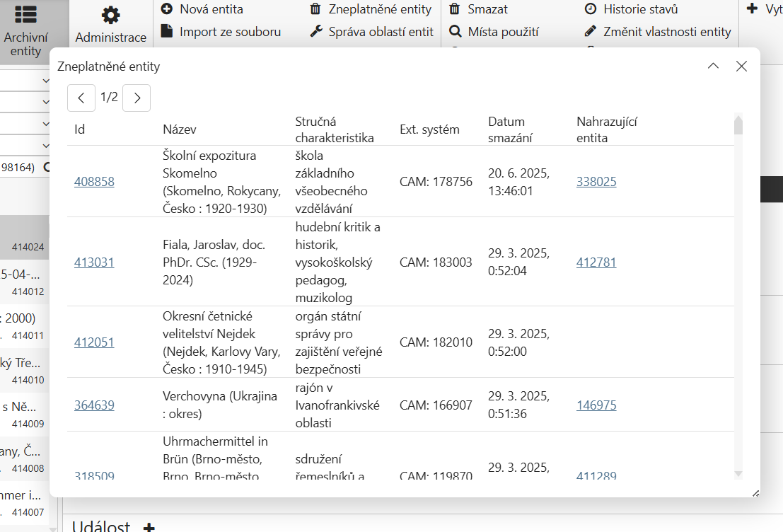Click Změnit vlastnosti entity pencil icon
The image size is (783, 532).
(x=591, y=32)
